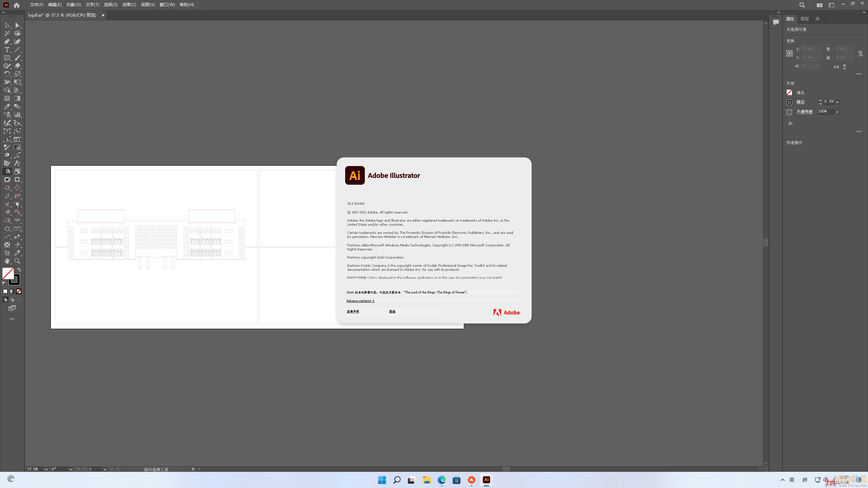The height and width of the screenshot is (488, 868).
Task: Open Edit Toolbar three dots
Action: tap(12, 319)
